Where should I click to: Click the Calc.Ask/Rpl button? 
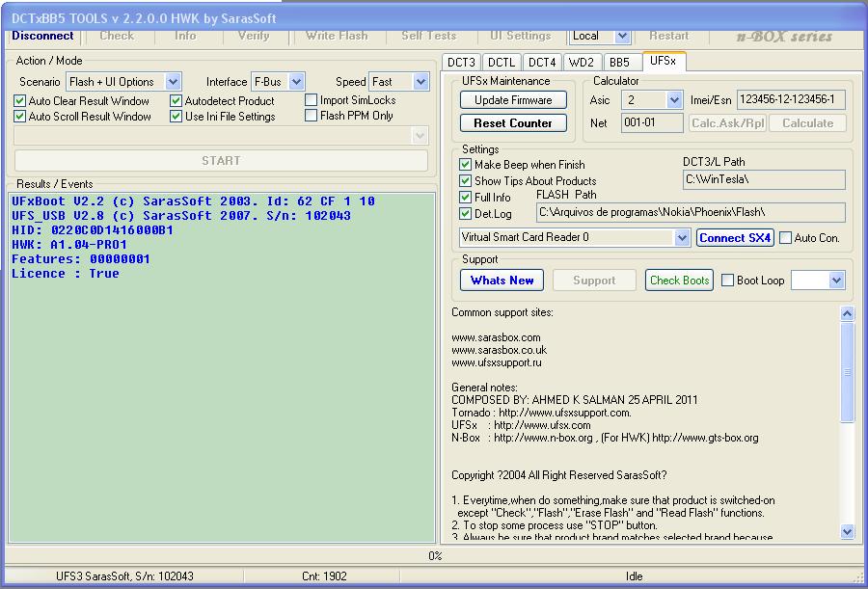(727, 122)
